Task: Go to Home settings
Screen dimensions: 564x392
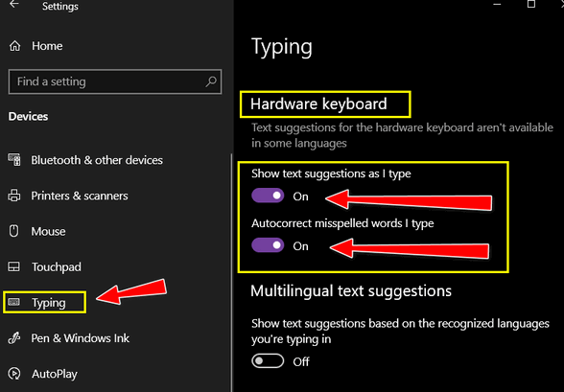Action: pos(47,46)
